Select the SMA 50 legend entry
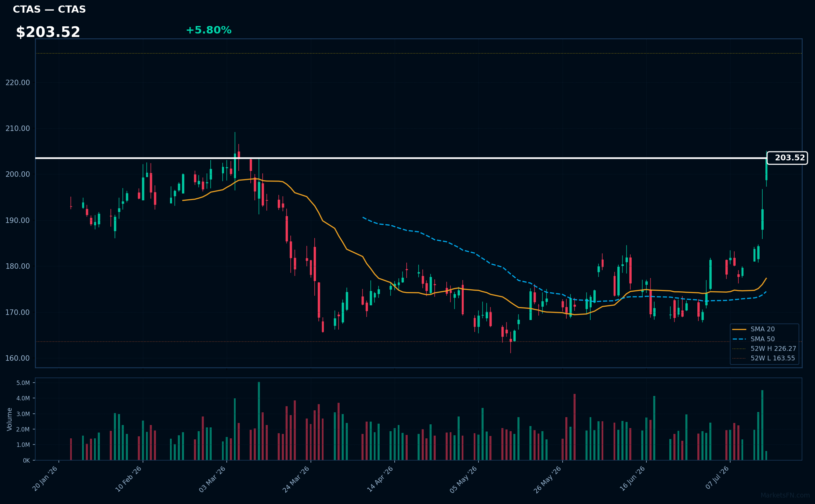Screen dimensions: 815x504 (753, 339)
